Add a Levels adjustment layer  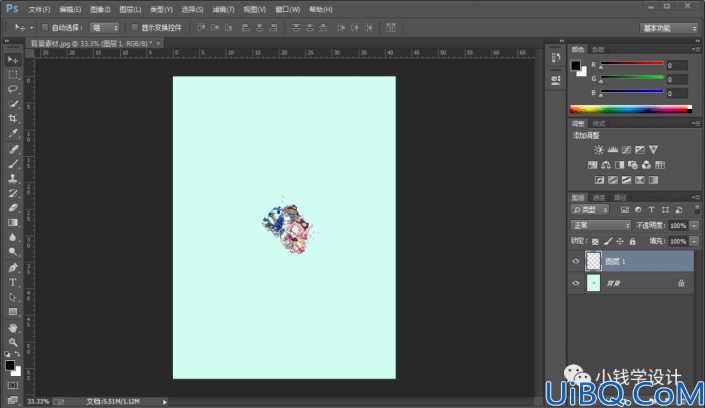point(612,150)
